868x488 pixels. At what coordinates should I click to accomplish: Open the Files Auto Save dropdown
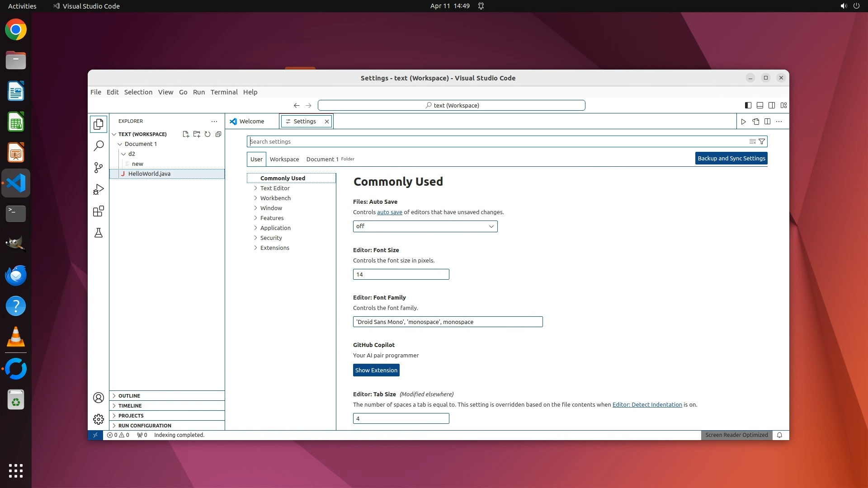coord(425,226)
